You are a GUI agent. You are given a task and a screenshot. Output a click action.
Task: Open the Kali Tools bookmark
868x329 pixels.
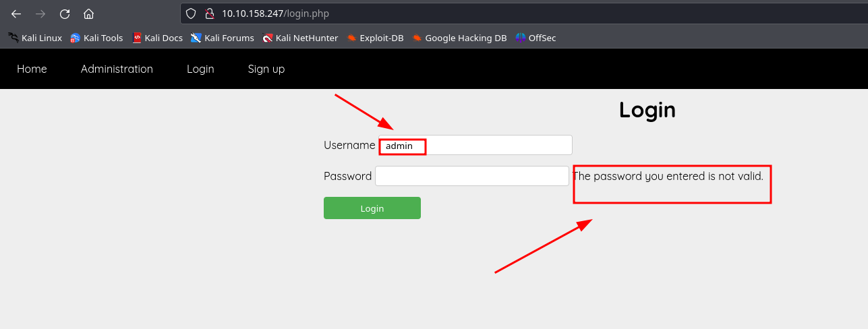[x=96, y=38]
